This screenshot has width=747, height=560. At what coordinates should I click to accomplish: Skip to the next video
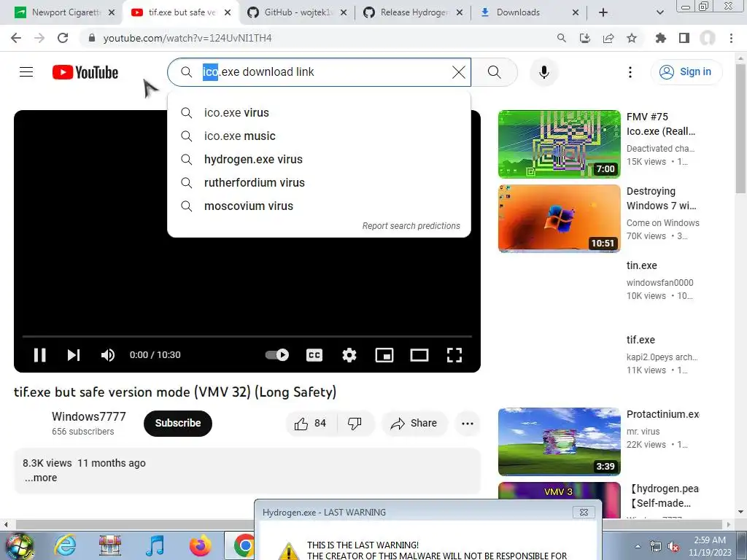click(74, 355)
